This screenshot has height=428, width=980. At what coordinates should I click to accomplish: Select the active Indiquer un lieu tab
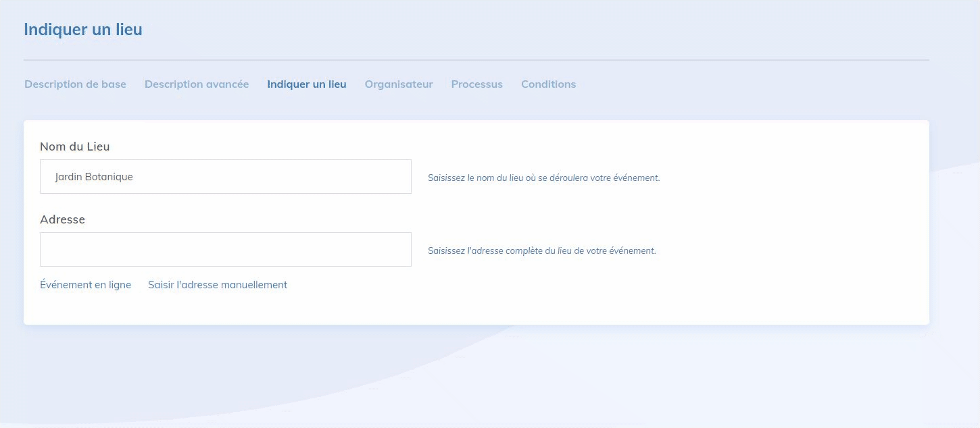pos(307,84)
